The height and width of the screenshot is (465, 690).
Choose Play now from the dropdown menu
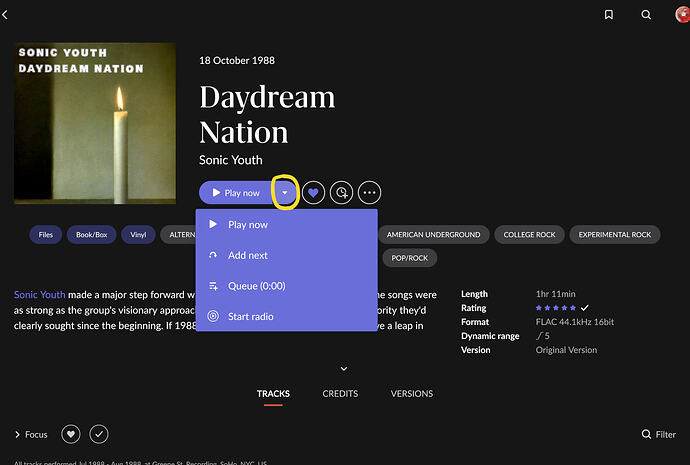pyautogui.click(x=286, y=224)
